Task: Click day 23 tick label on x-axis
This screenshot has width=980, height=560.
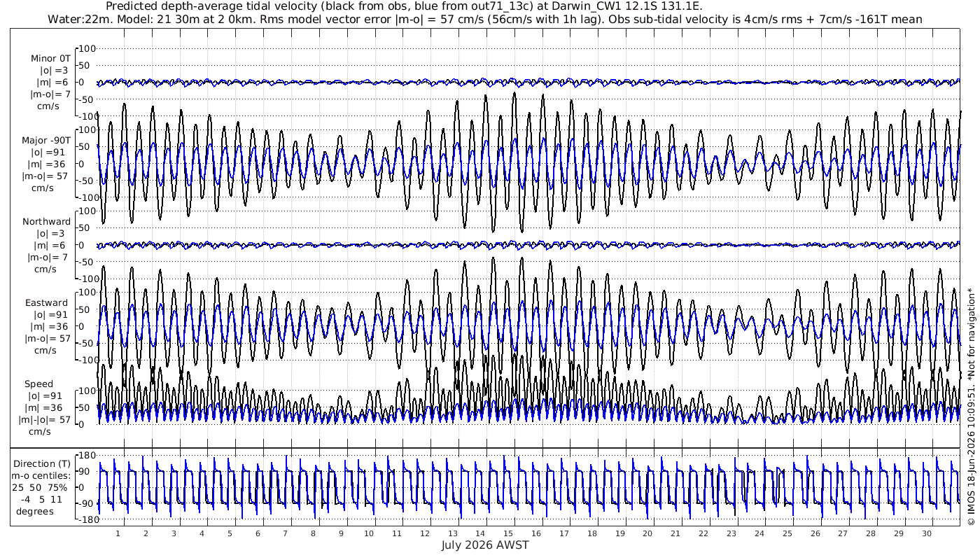Action: (x=731, y=533)
